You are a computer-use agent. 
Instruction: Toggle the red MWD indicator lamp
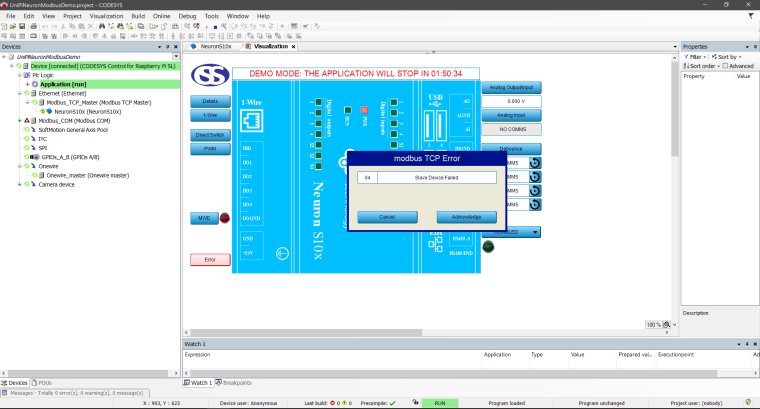point(224,218)
